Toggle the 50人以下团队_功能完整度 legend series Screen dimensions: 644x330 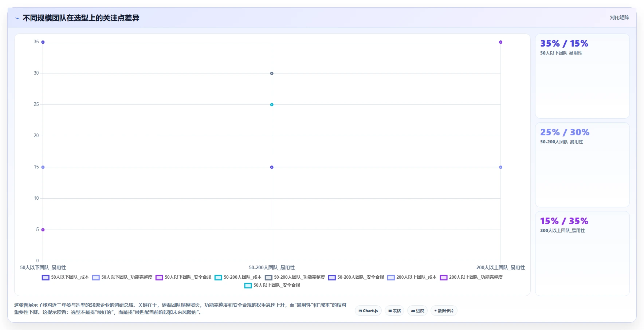click(122, 277)
